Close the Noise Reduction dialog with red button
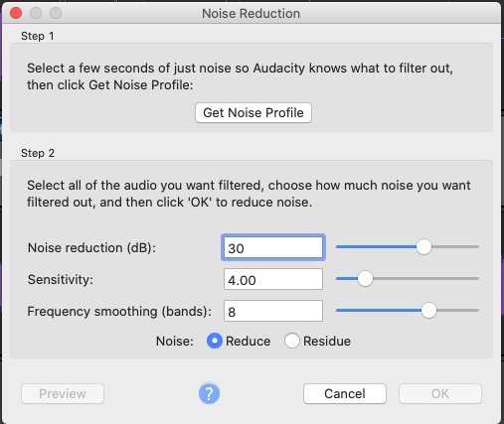 click(16, 13)
